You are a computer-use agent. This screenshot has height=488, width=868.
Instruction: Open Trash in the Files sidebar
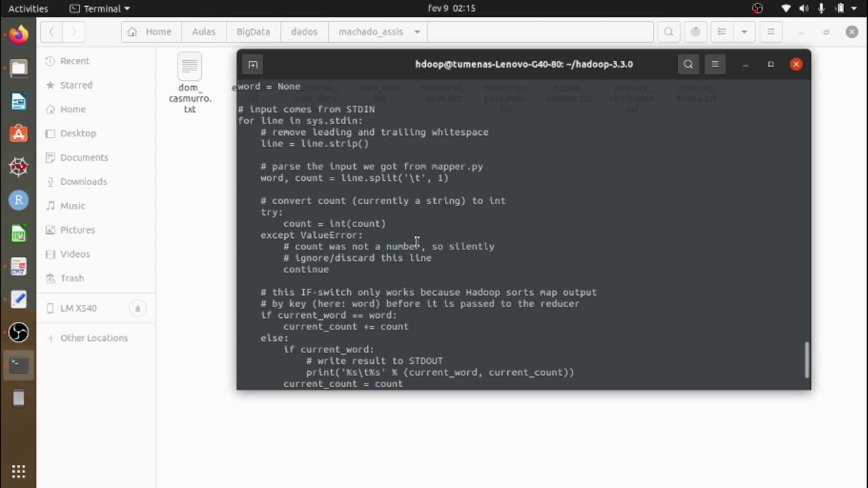(96, 278)
